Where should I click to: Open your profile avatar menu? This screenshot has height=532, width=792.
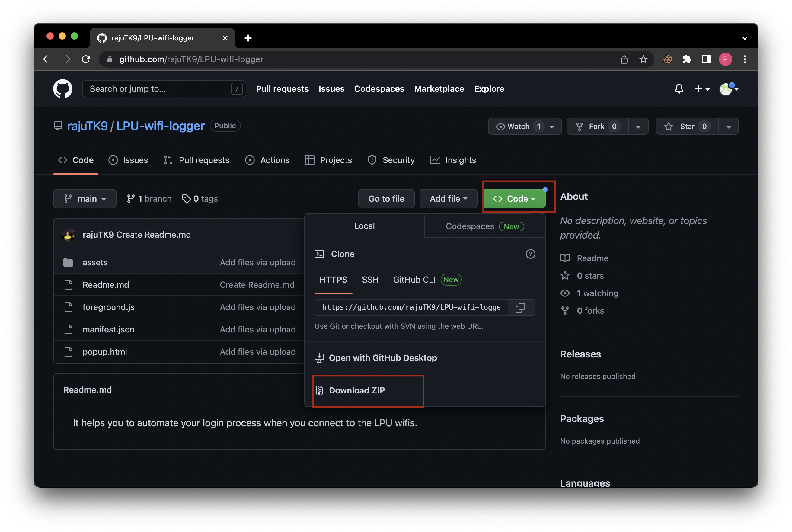727,88
